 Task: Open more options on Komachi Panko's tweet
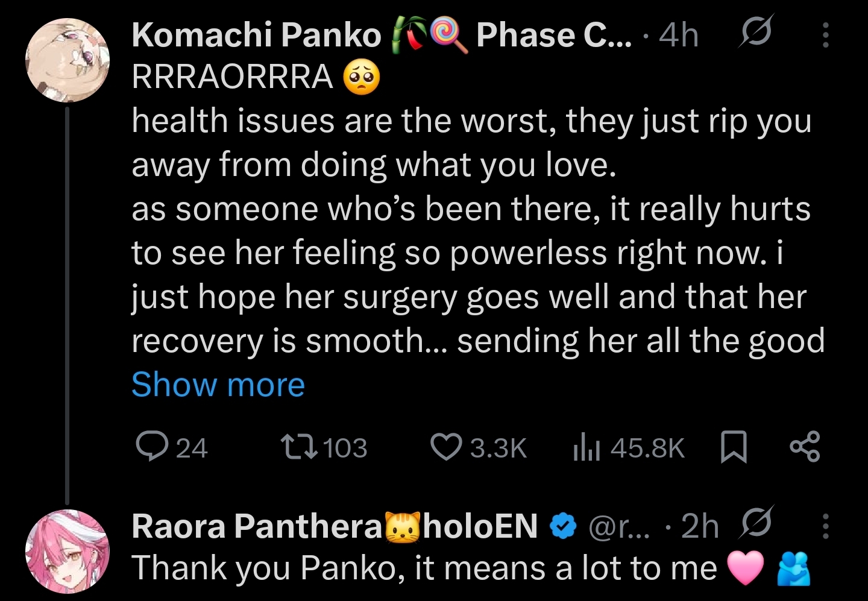pos(826,36)
